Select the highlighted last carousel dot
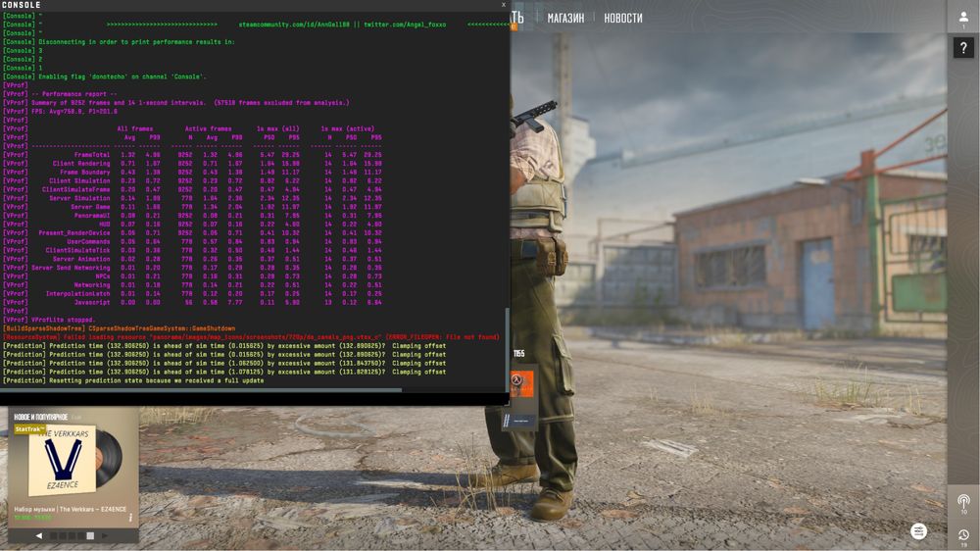This screenshot has width=980, height=551. click(90, 535)
